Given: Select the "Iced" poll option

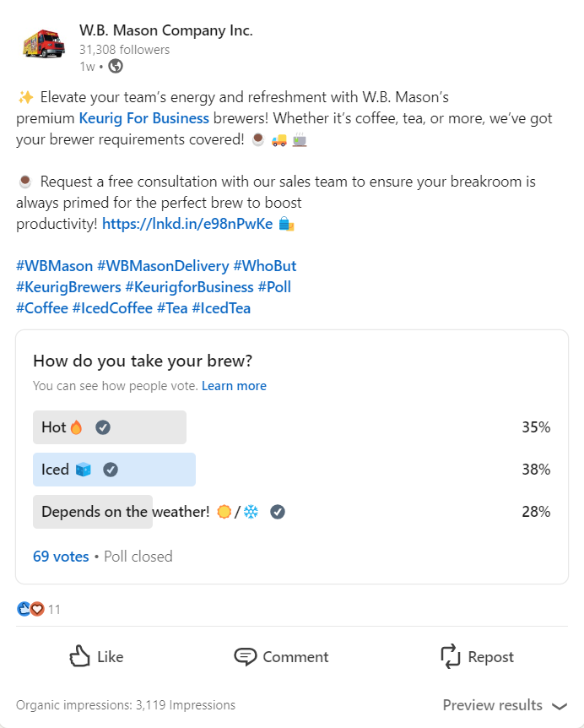Looking at the screenshot, I should pos(55,470).
